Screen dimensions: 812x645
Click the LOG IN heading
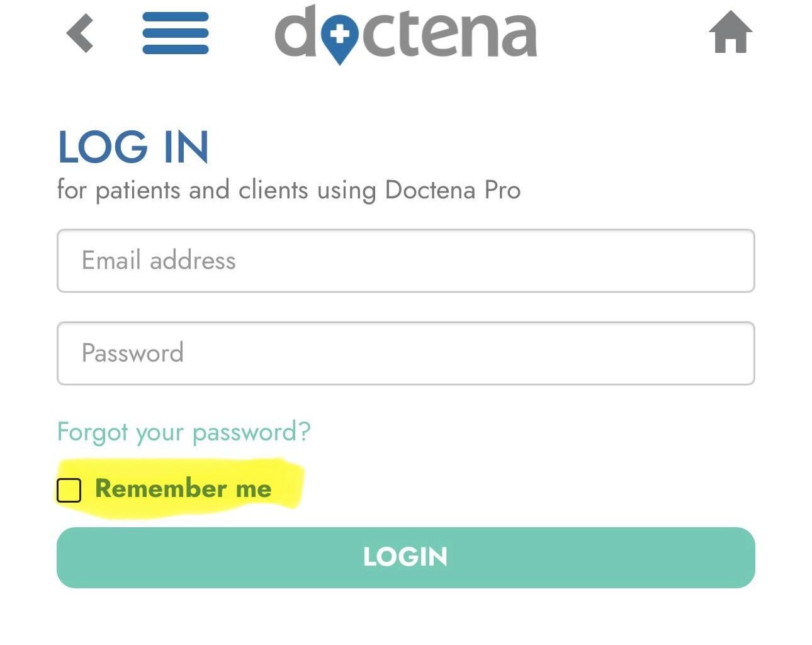tap(133, 147)
